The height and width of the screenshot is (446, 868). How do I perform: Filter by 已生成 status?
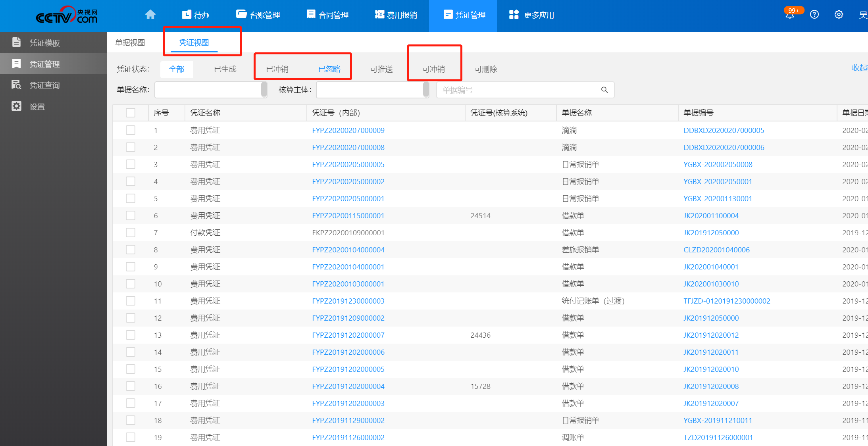[225, 69]
